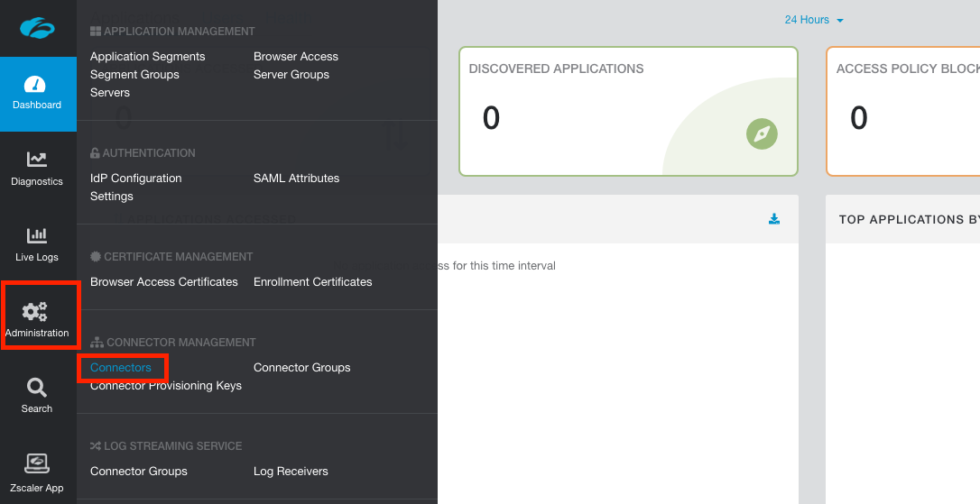Select Connectors in Connector Management
Image resolution: width=980 pixels, height=504 pixels.
coord(121,368)
